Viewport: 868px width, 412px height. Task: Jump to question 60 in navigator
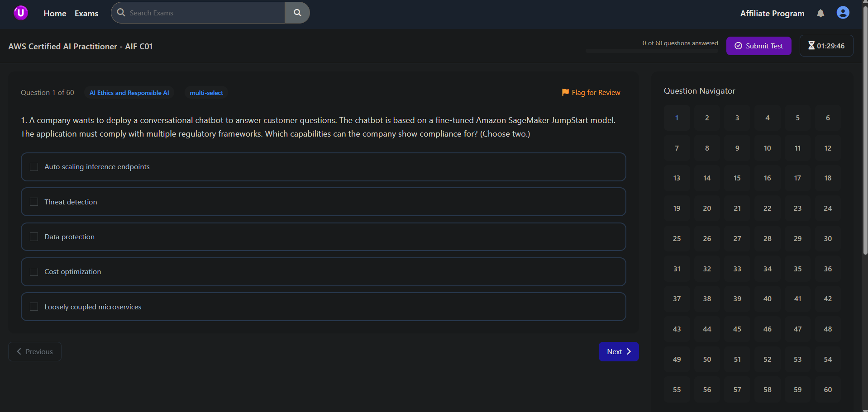(828, 389)
